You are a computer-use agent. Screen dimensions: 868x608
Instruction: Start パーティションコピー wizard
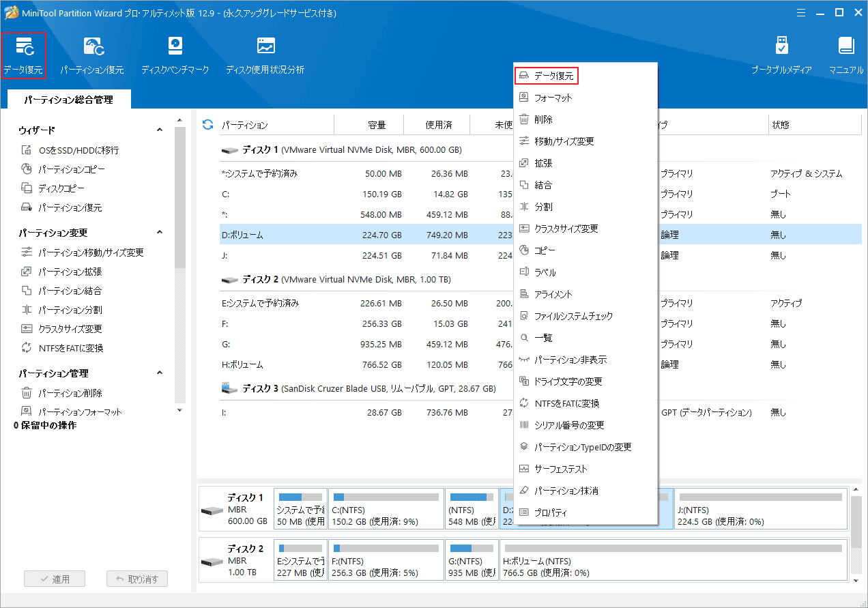pos(63,169)
